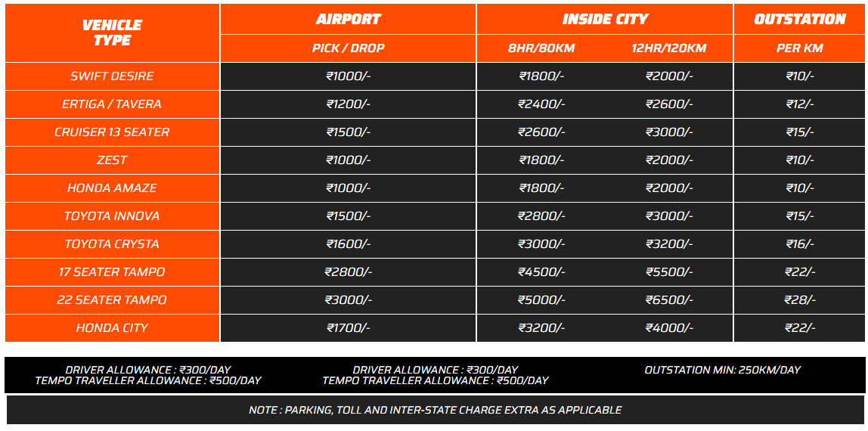Click Honda City ₹4000/- 12HR price
Screen dimensions: 868x431
(669, 328)
